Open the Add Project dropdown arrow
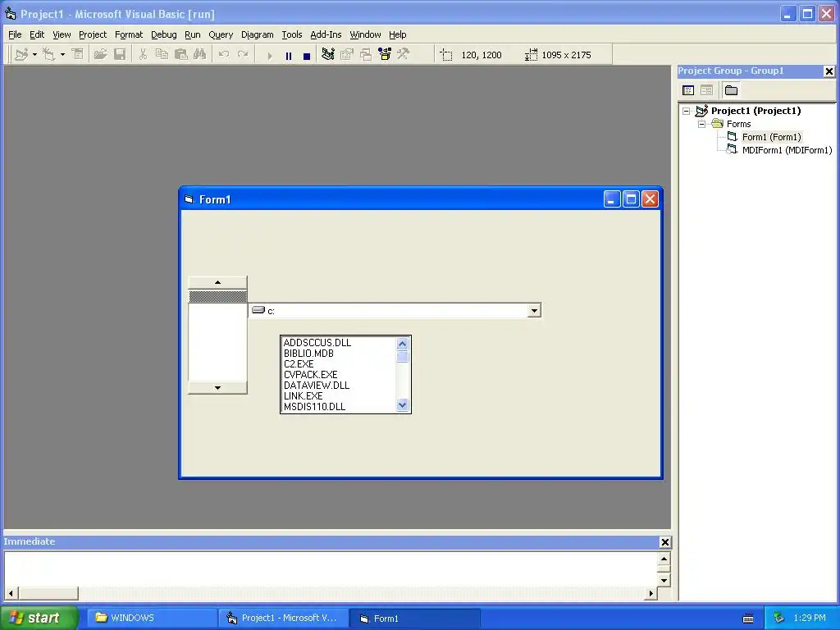 (34, 55)
